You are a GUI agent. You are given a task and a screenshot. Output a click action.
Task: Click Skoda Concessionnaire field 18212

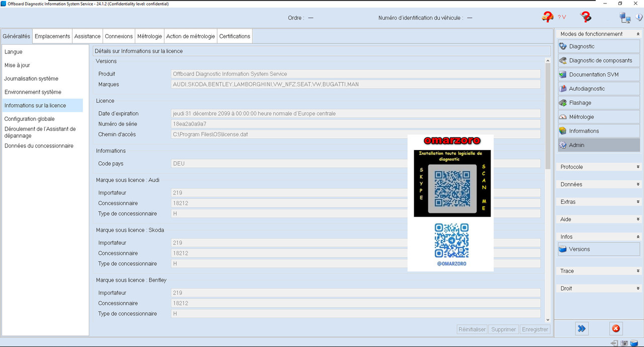tap(356, 253)
